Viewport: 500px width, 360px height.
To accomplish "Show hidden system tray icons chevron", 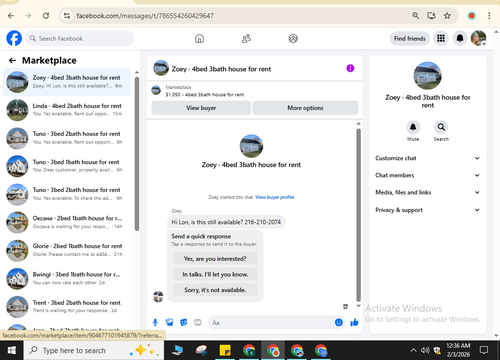I will point(413,350).
